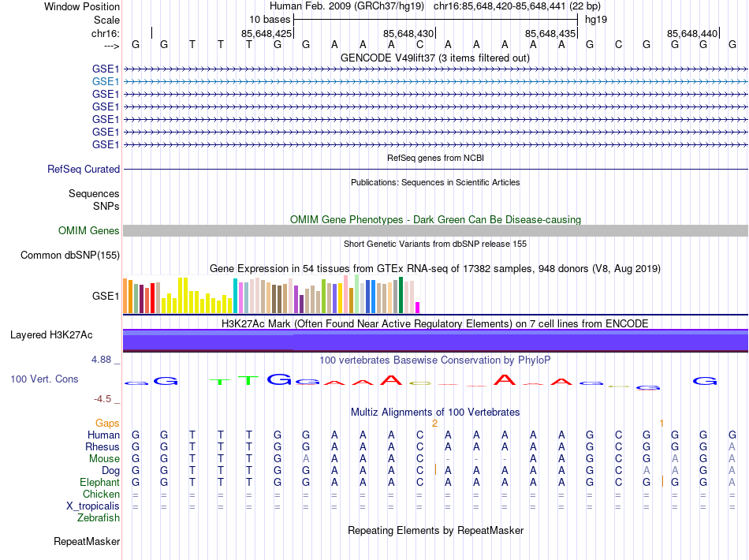This screenshot has height=560, width=749.
Task: Open Common dbSNP(155) track label
Action: click(x=70, y=255)
